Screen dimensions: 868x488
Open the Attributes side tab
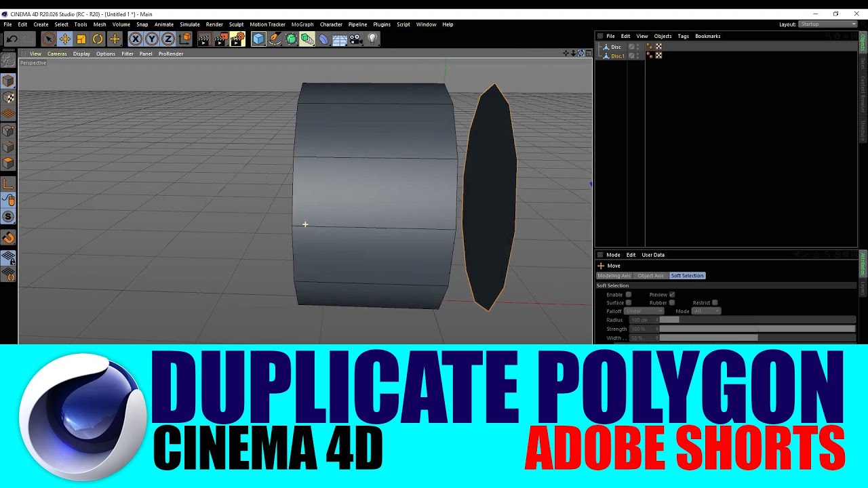click(x=863, y=263)
